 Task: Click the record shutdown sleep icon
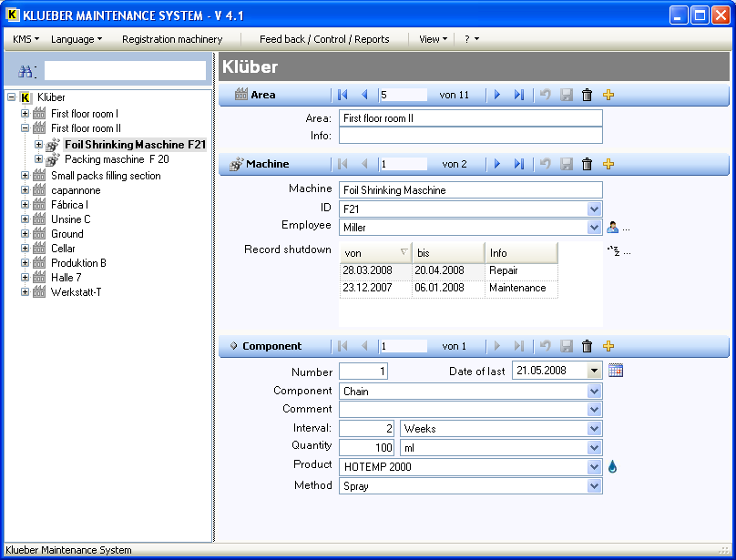(x=614, y=251)
